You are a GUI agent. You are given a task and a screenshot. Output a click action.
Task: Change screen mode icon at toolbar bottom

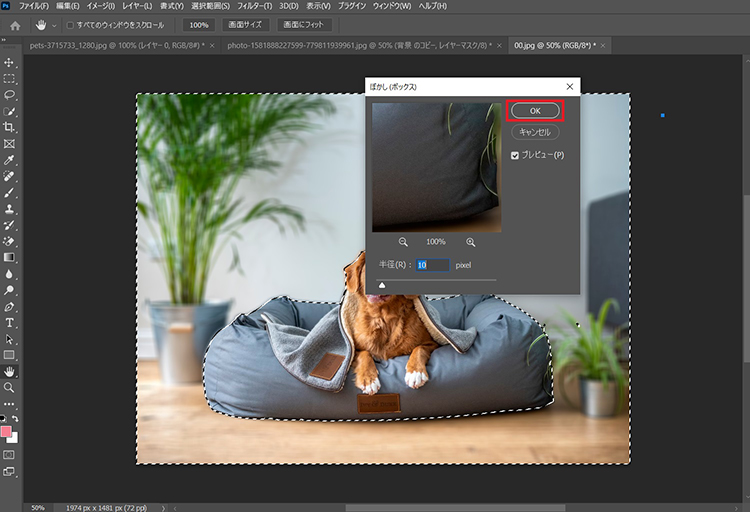coord(9,471)
